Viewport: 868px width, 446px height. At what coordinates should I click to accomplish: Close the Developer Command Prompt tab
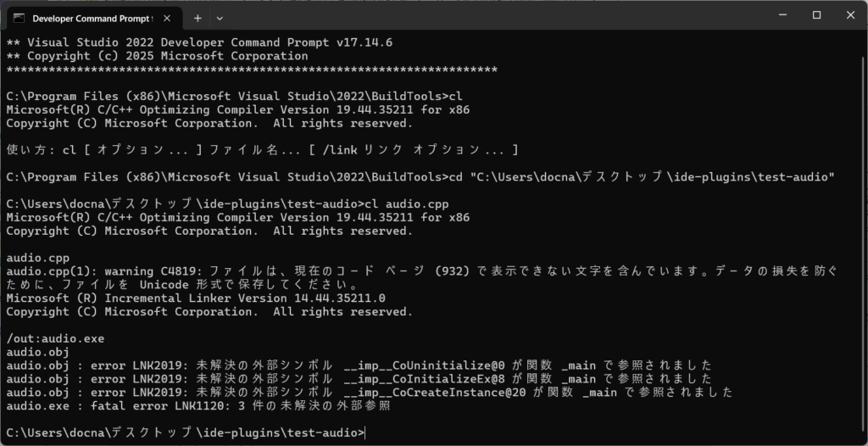tap(167, 19)
